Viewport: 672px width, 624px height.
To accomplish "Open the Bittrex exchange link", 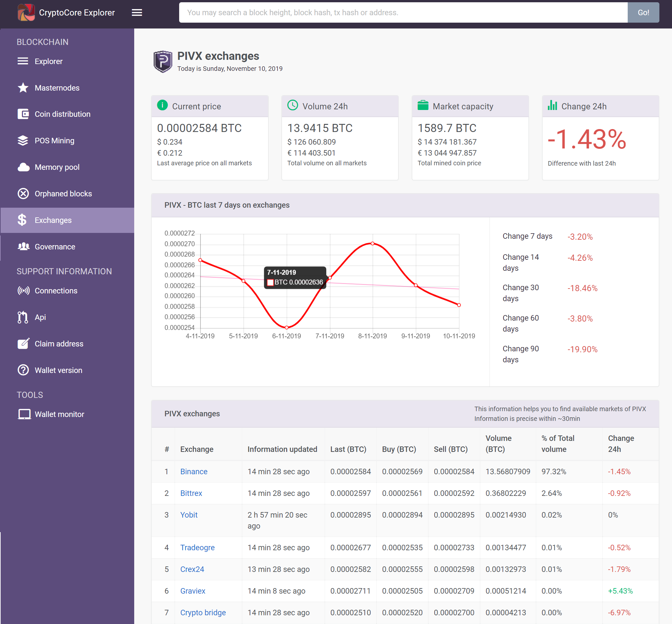I will pos(191,493).
